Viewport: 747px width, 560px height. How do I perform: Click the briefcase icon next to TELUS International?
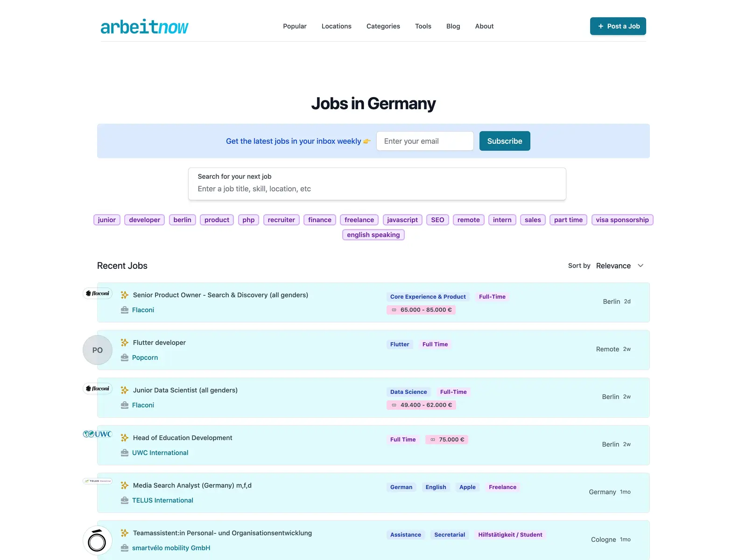tap(125, 500)
